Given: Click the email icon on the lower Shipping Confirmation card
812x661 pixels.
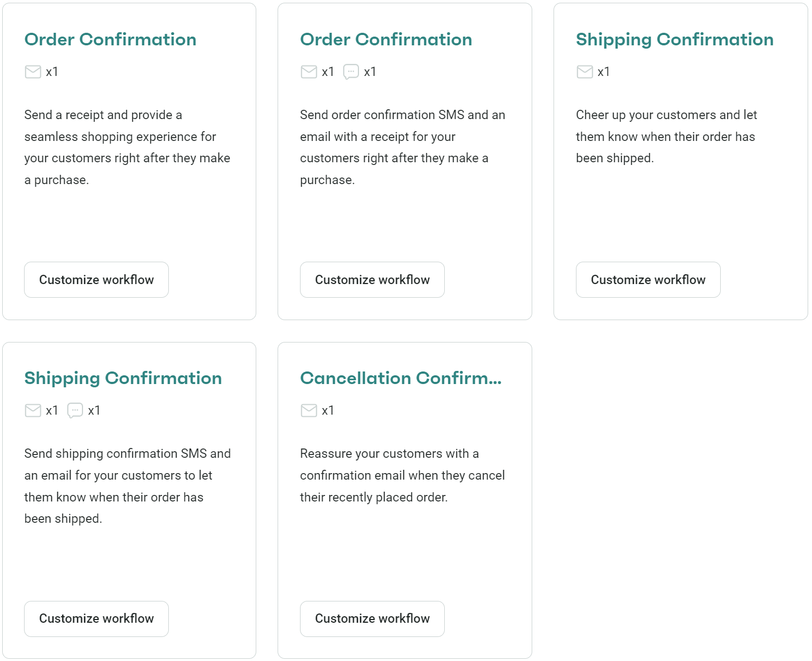Looking at the screenshot, I should tap(33, 410).
